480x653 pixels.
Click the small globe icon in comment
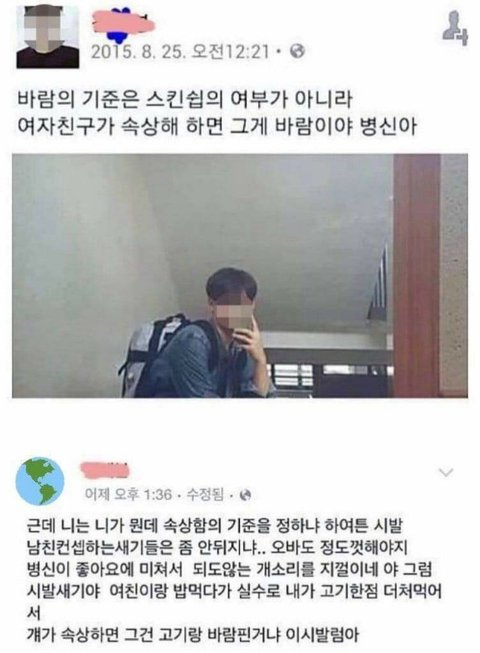pyautogui.click(x=246, y=495)
